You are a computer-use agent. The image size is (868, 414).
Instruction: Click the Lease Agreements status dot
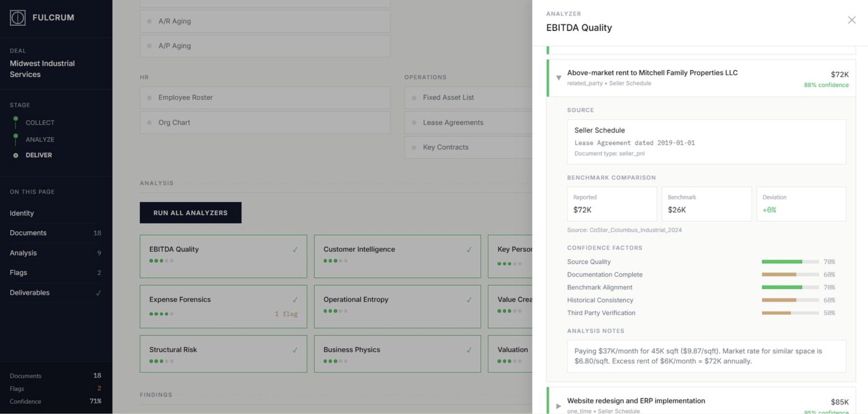pos(414,123)
